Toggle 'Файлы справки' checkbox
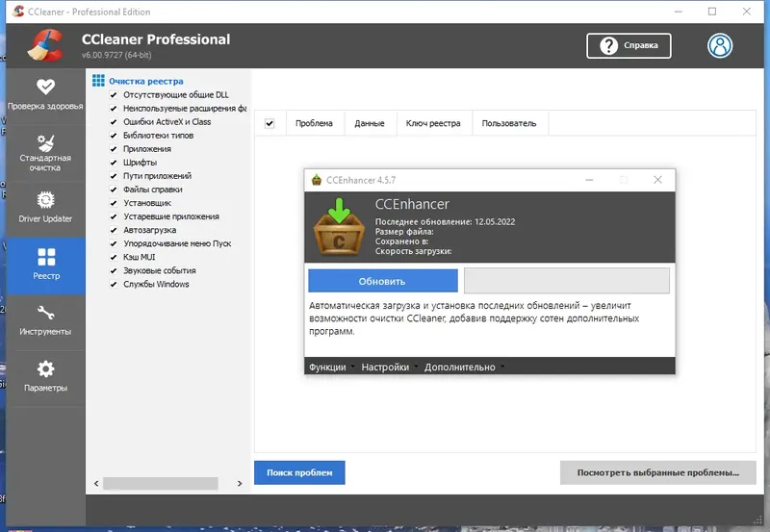Viewport: 770px width, 532px height. click(x=114, y=190)
